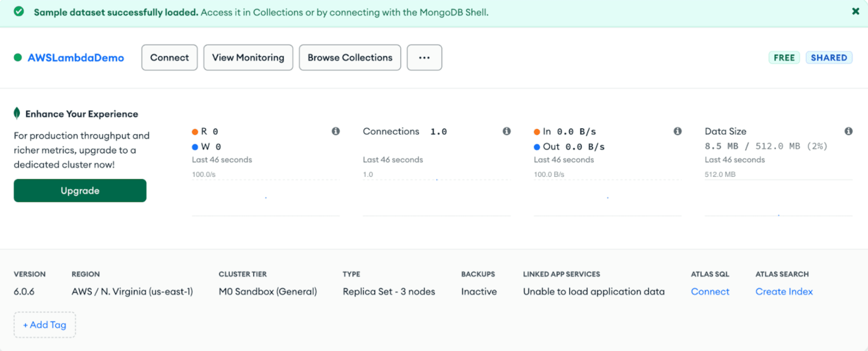Screen dimensions: 868x351
Task: Click the info icon beside Data Size
Action: (x=848, y=131)
